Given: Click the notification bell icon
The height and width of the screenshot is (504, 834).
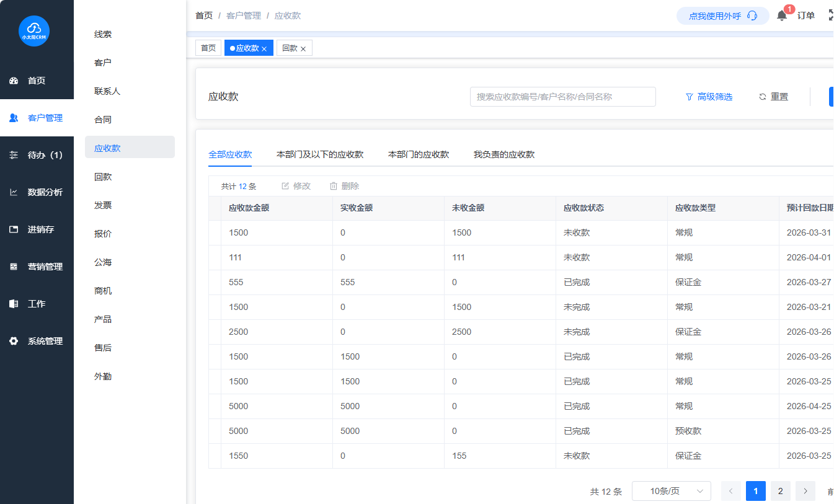Looking at the screenshot, I should point(782,16).
